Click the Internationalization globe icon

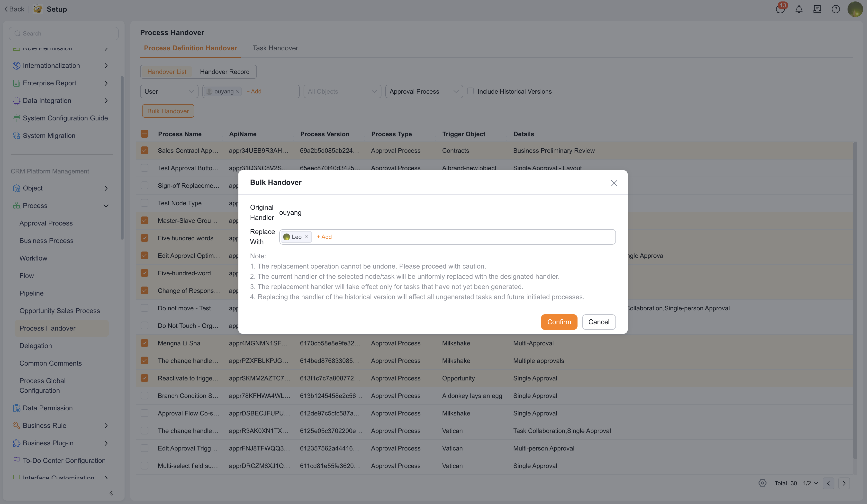(x=16, y=66)
